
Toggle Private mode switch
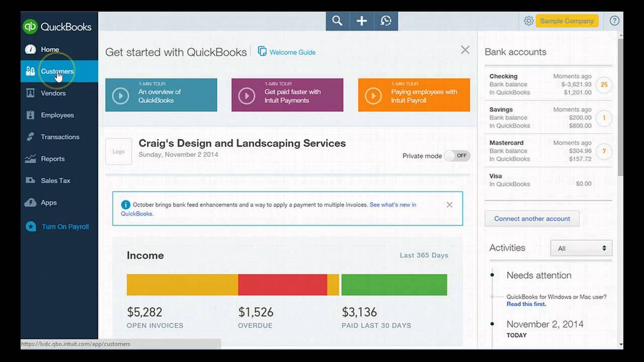(x=457, y=156)
